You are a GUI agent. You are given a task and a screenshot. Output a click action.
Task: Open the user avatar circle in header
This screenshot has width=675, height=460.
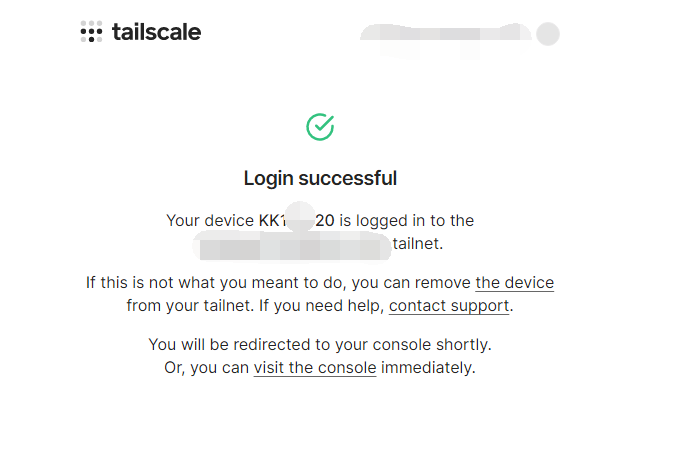click(548, 34)
